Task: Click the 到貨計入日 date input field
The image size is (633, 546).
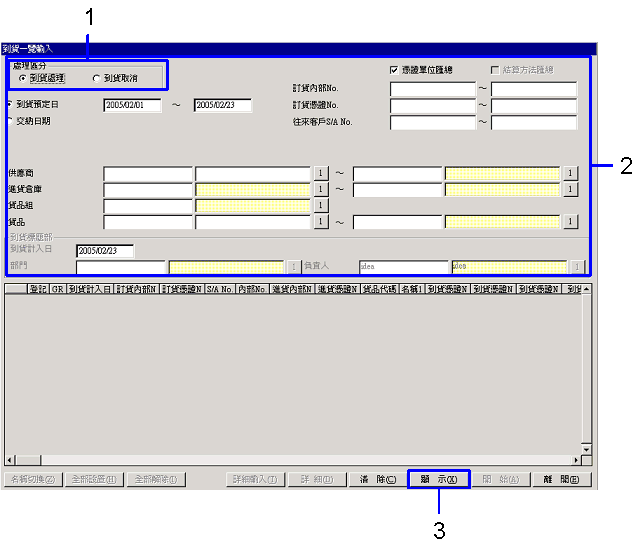Action: coord(104,251)
